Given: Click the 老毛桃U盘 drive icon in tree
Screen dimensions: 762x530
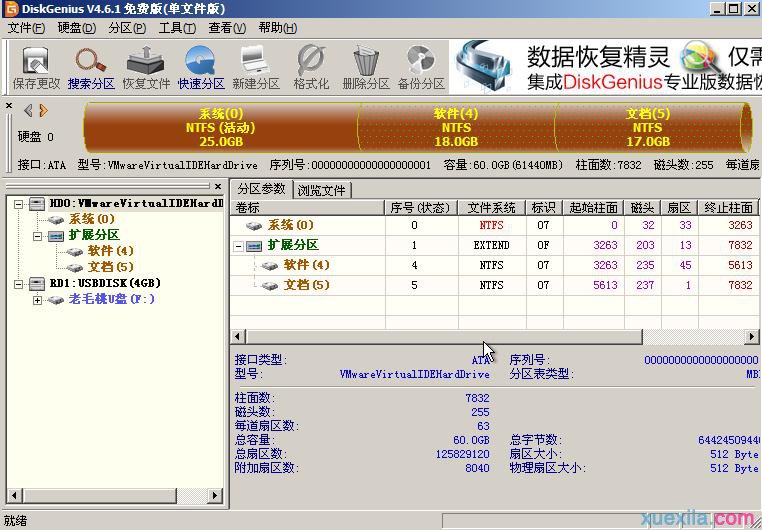Looking at the screenshot, I should [56, 300].
